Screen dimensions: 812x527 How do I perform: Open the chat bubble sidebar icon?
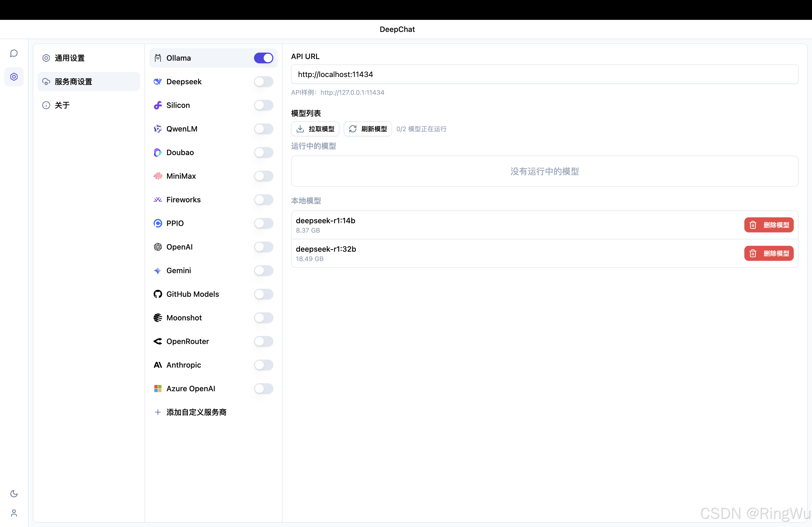pos(14,53)
